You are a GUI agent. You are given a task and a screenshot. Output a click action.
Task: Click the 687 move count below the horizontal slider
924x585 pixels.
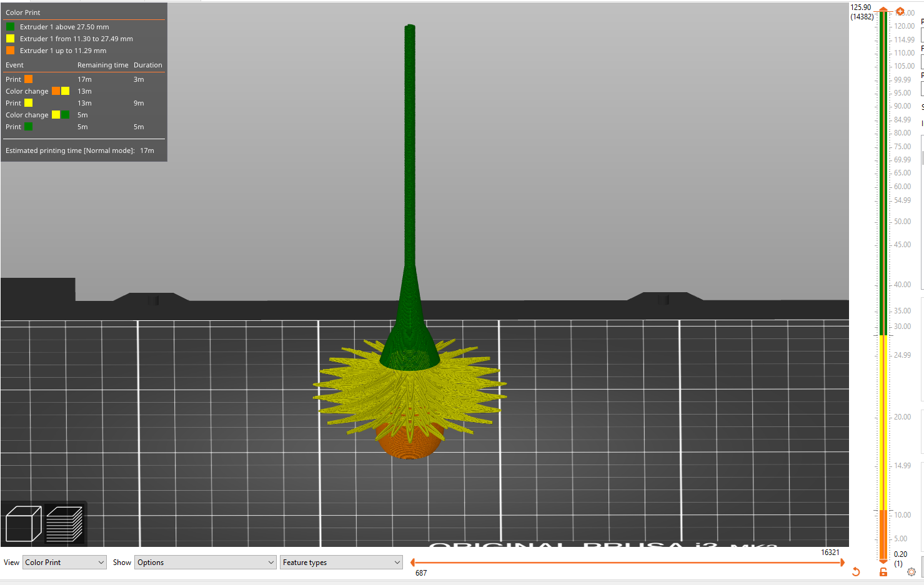tap(421, 573)
